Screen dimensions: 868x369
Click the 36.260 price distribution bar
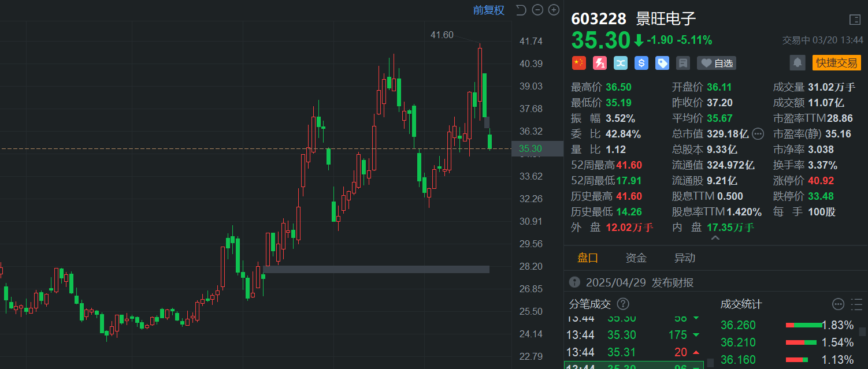point(803,325)
